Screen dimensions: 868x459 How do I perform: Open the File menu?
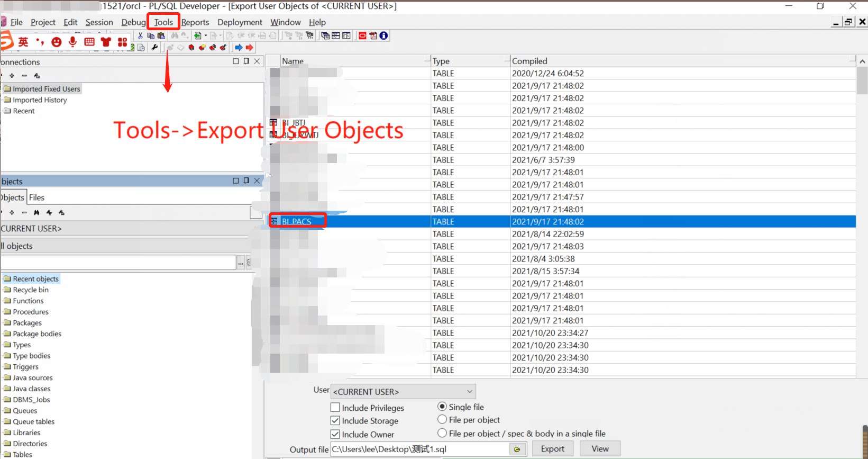(x=16, y=22)
